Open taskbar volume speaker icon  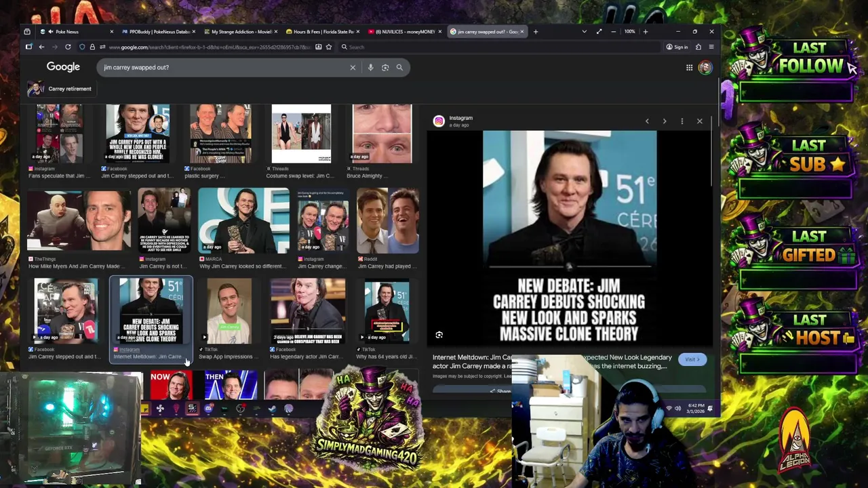(677, 409)
